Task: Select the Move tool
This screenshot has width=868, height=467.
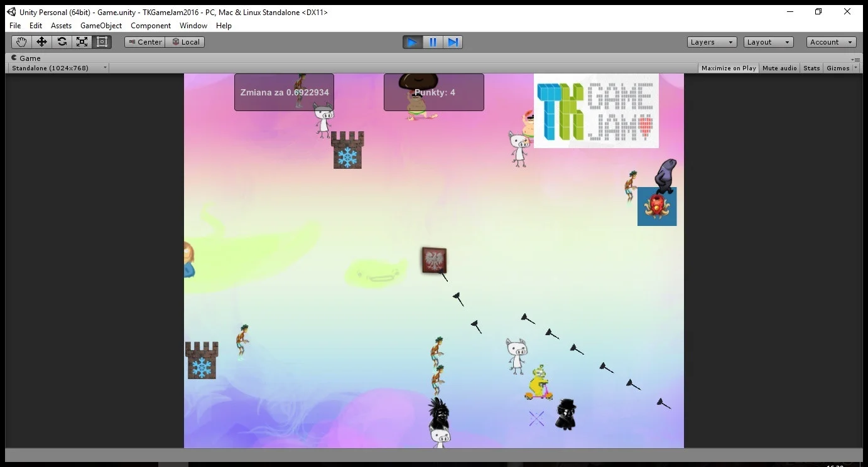Action: tap(41, 42)
